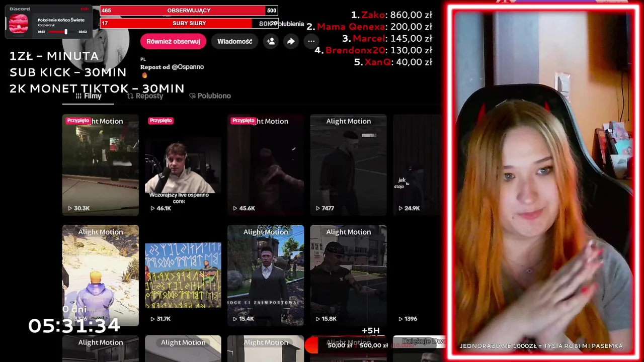Click the play icon beside 15.4K views
Screen dimensions: 644x362
point(235,319)
